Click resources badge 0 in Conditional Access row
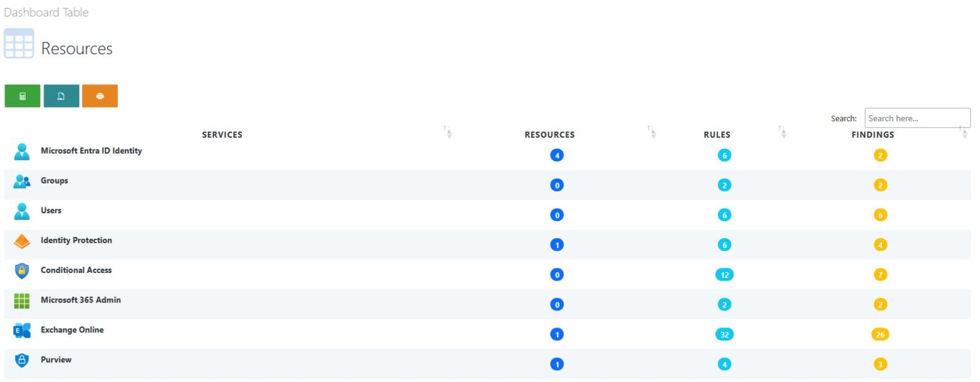The width and height of the screenshot is (980, 382). (557, 275)
